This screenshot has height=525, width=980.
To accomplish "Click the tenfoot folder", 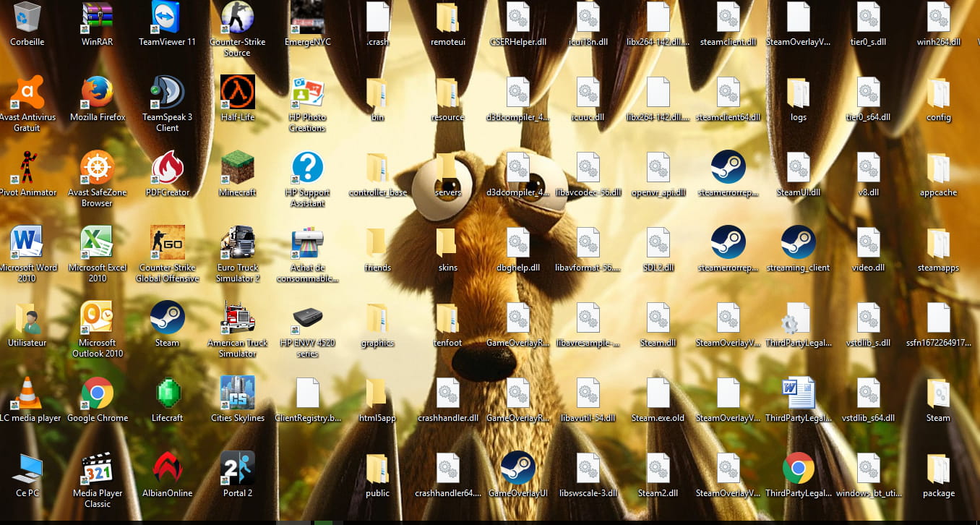I will coord(447,317).
